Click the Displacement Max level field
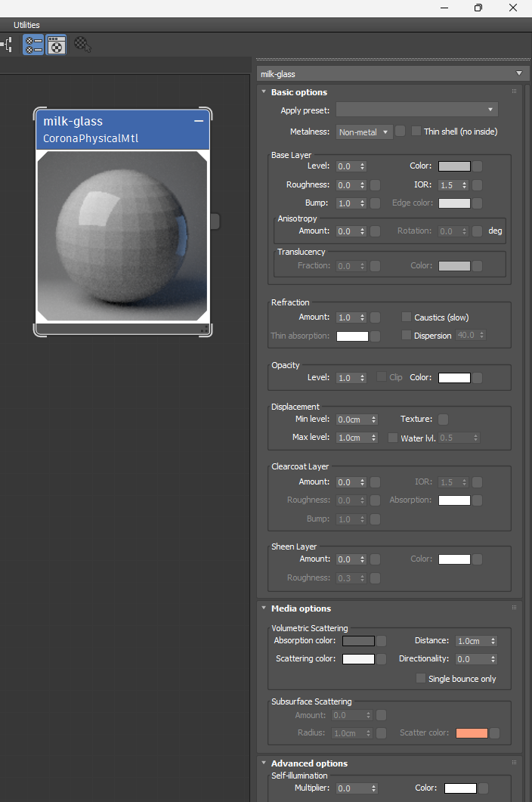Screen dimensions: 532x802 coord(352,438)
